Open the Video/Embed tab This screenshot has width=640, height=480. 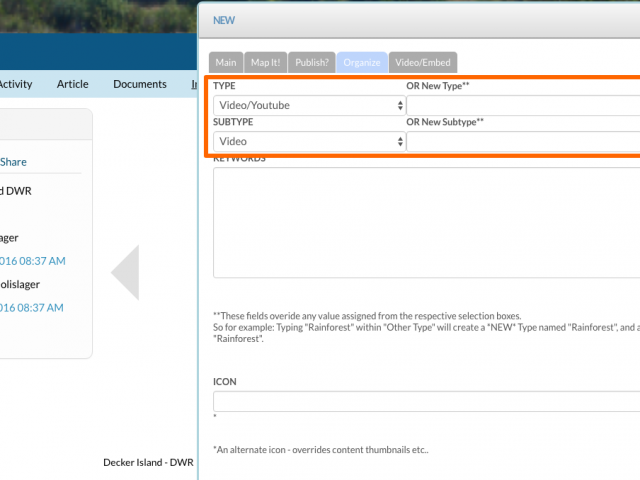[x=423, y=62]
